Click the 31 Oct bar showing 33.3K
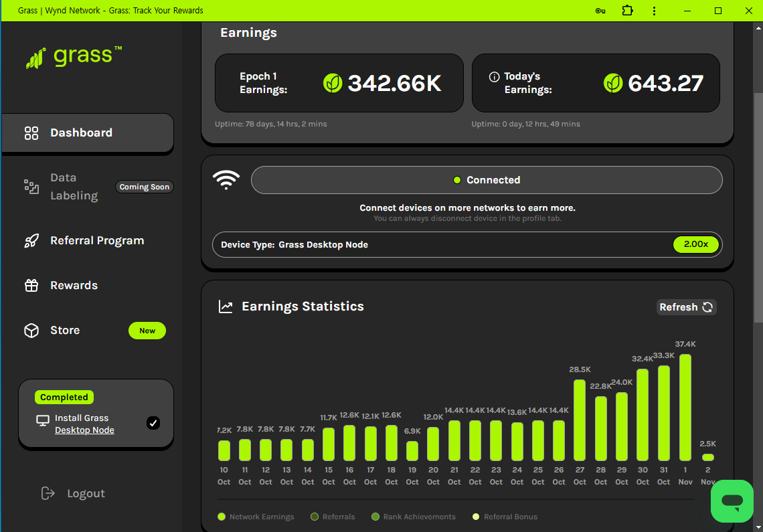Image resolution: width=763 pixels, height=532 pixels. click(664, 414)
